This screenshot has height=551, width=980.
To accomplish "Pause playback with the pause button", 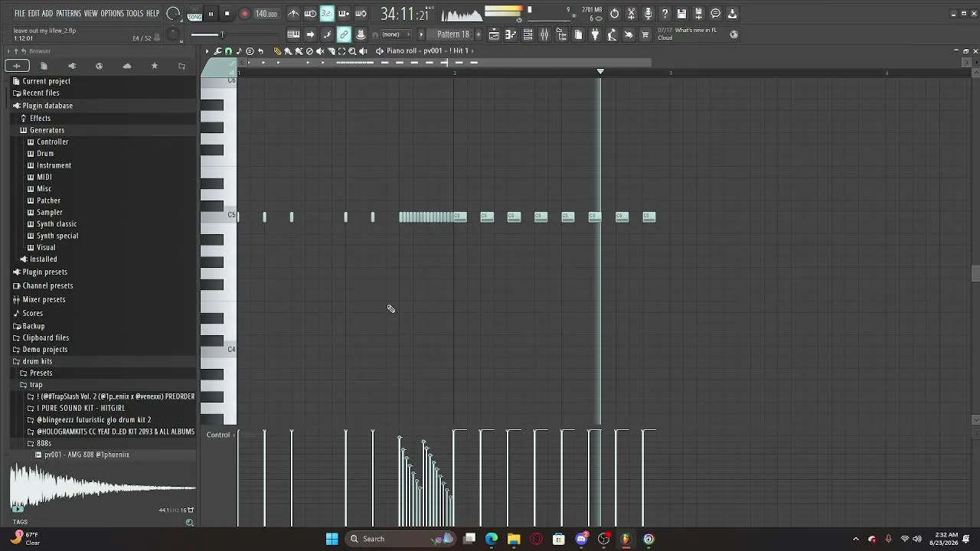I will 211,14.
